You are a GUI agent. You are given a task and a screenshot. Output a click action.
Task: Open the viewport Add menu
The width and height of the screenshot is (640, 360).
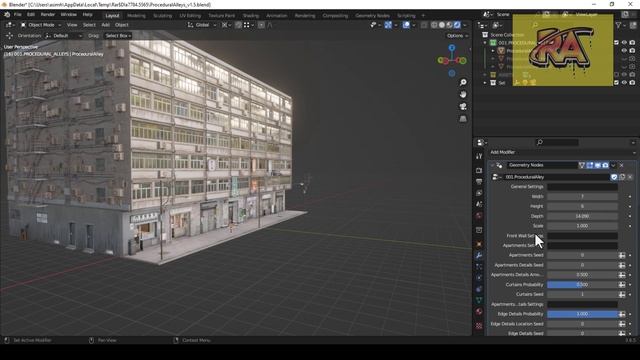pos(105,25)
